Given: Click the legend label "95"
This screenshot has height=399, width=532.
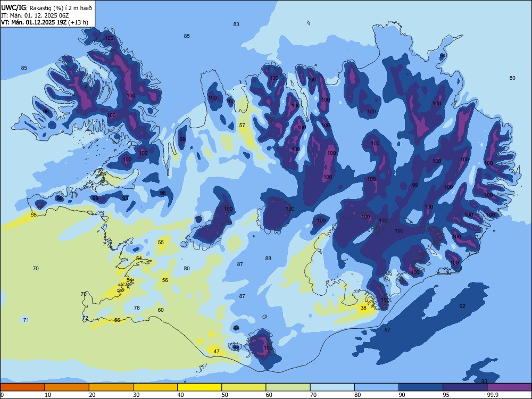Looking at the screenshot, I should pos(446,395).
